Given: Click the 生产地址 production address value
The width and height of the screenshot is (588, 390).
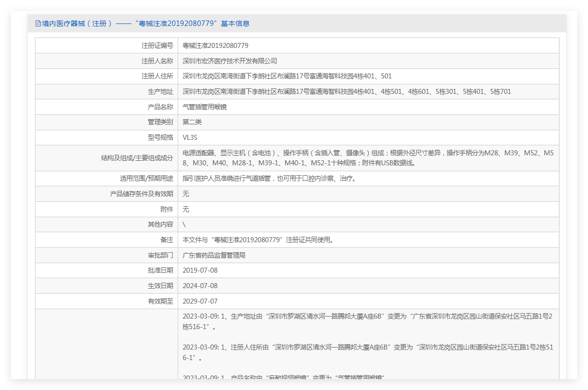Looking at the screenshot, I should [x=346, y=91].
